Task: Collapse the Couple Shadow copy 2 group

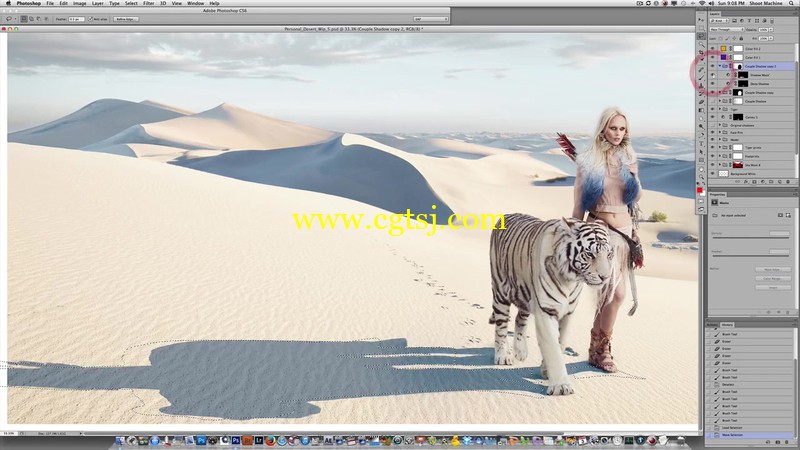Action: click(720, 66)
